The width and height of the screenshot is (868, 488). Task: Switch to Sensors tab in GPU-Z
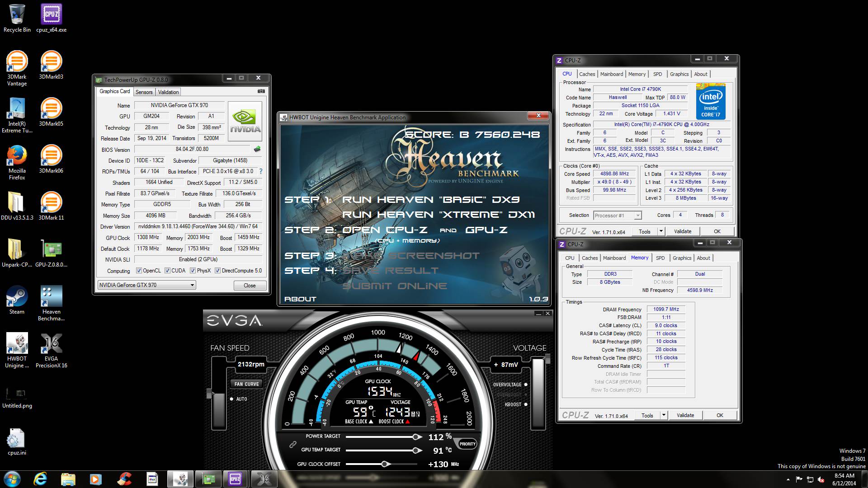pyautogui.click(x=144, y=92)
